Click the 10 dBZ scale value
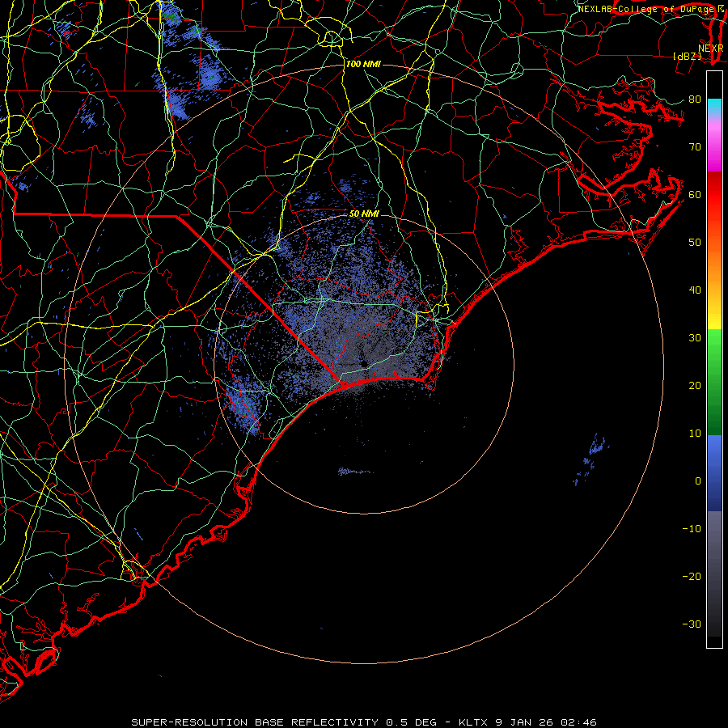 click(x=695, y=434)
